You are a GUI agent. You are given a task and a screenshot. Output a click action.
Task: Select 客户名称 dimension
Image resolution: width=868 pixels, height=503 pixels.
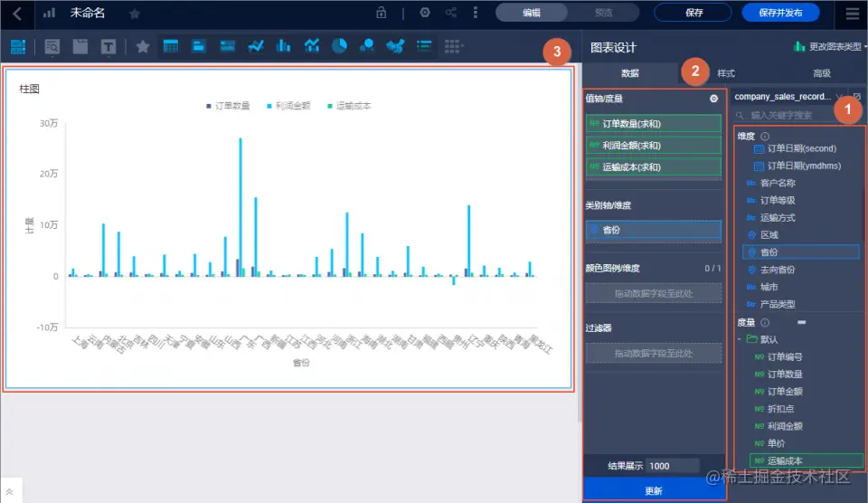[x=778, y=183]
